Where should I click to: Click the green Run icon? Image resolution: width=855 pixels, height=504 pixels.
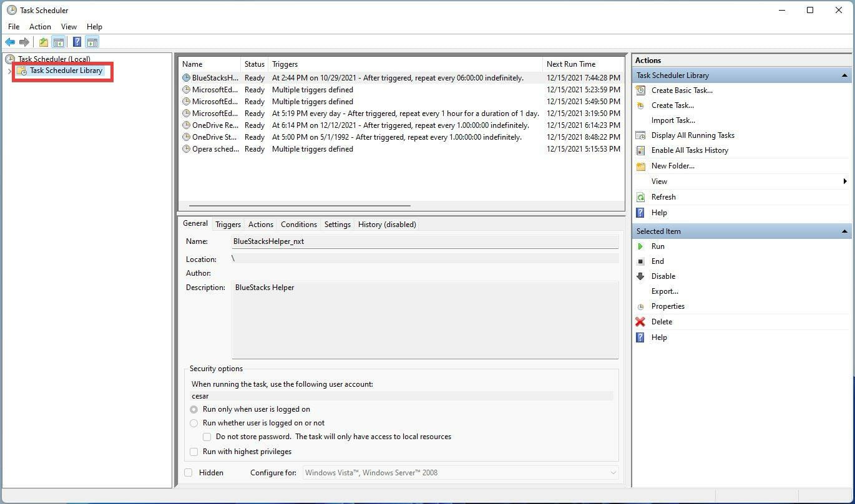pyautogui.click(x=640, y=246)
